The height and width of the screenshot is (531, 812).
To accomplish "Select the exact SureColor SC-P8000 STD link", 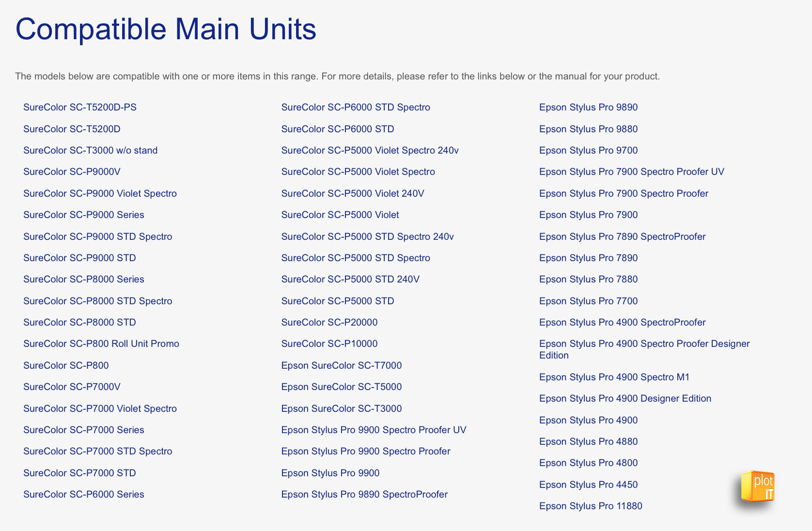I will [79, 322].
